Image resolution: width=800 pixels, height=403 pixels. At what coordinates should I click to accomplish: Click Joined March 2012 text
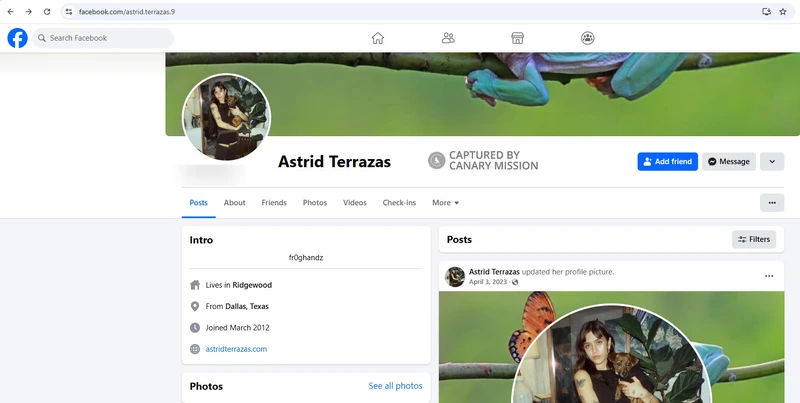pos(237,328)
